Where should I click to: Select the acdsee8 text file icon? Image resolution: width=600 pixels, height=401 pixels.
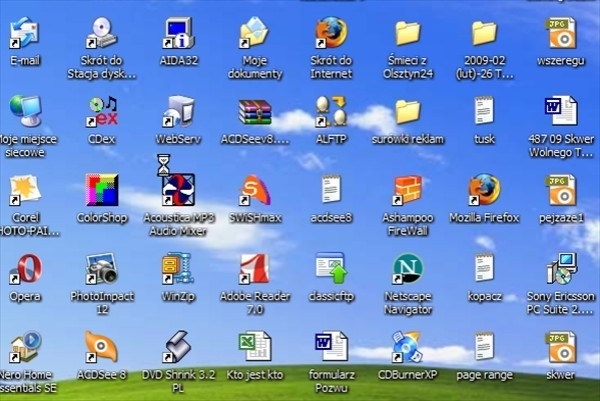331,189
